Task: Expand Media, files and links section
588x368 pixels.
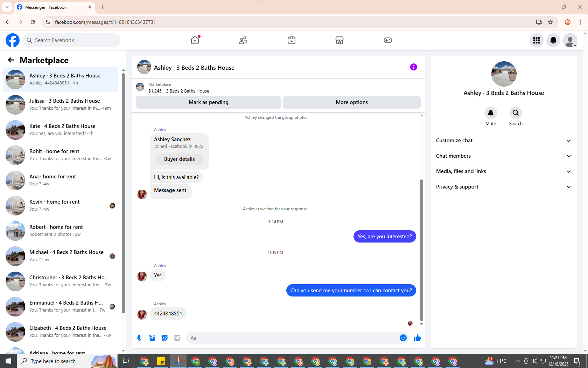Action: click(x=504, y=171)
